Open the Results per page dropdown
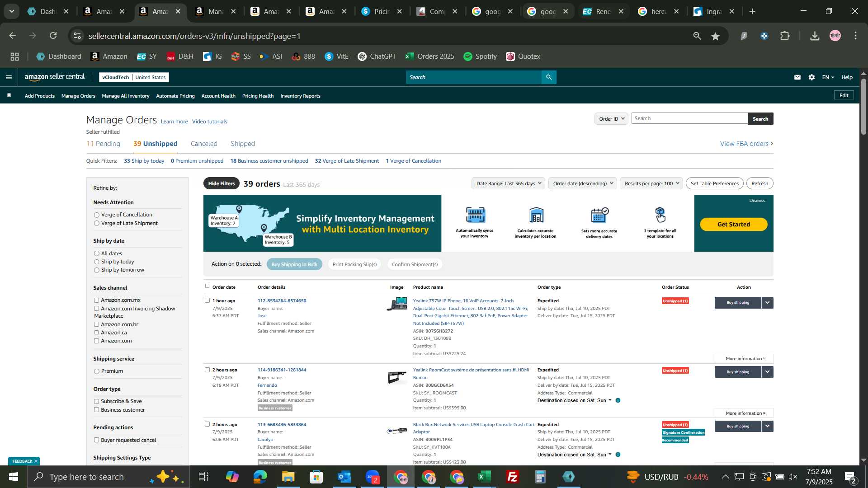This screenshot has width=868, height=488. click(x=651, y=183)
